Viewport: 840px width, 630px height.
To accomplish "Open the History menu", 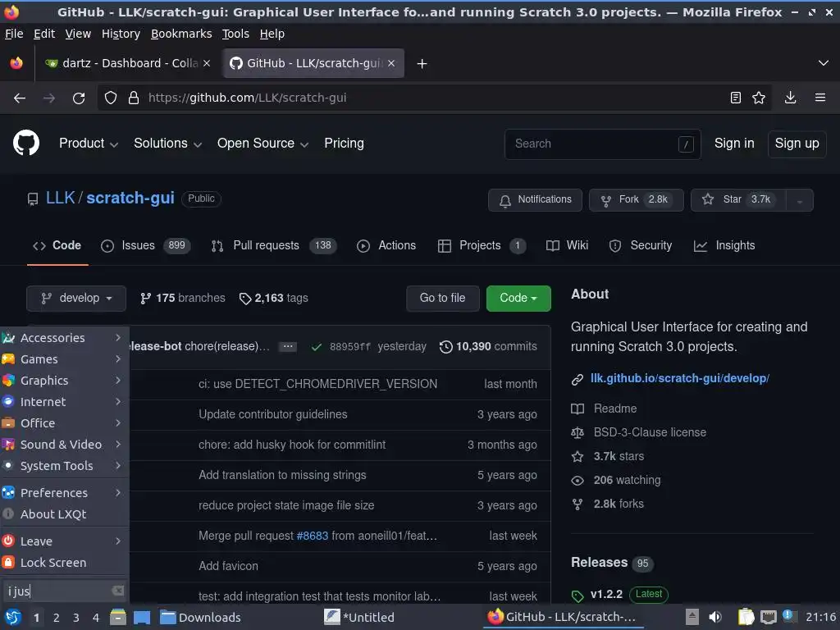I will point(121,34).
